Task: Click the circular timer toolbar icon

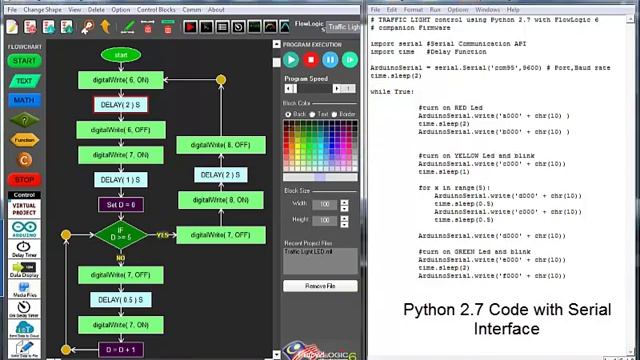Action: point(238,27)
